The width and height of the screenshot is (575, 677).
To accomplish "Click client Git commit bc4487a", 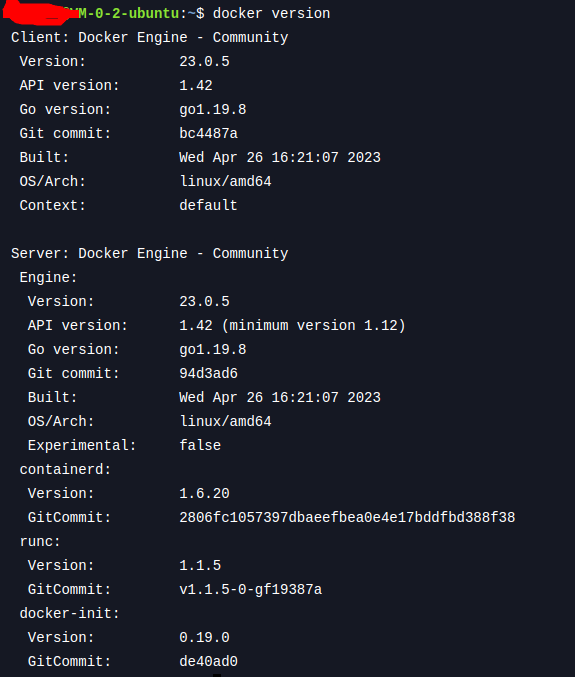I will [x=209, y=133].
